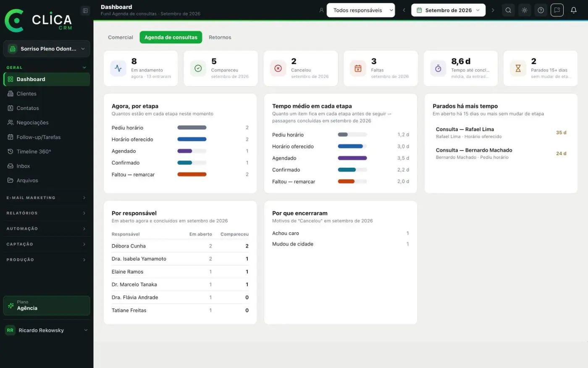The height and width of the screenshot is (368, 588).
Task: Toggle light/dark theme with the sun icon
Action: [x=525, y=10]
